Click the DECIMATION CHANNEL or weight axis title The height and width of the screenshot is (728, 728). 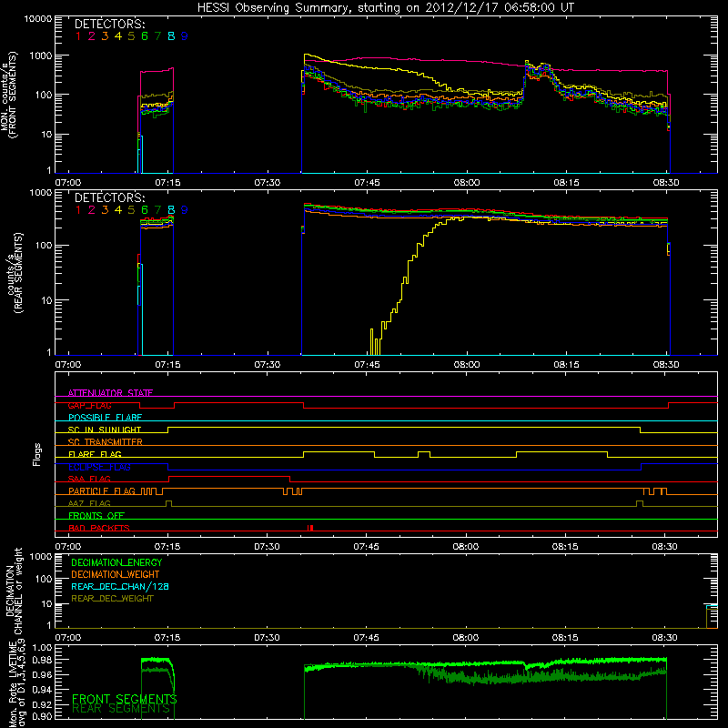tap(13, 591)
